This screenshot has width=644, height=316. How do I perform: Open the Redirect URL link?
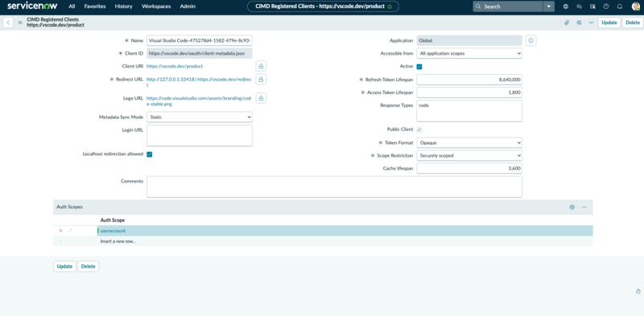click(x=199, y=82)
